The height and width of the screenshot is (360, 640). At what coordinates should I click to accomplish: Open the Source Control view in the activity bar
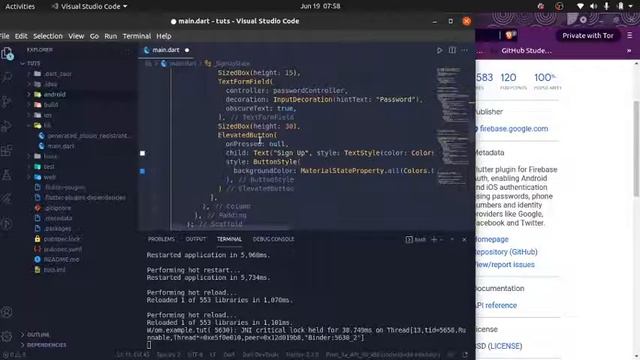(x=7, y=102)
